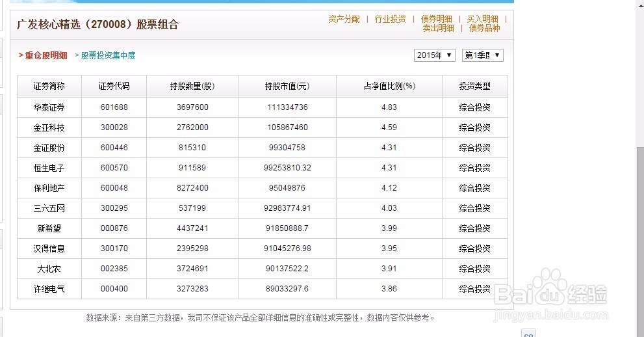Click market value 89033297.6
This screenshot has height=337, width=644.
[x=287, y=289]
